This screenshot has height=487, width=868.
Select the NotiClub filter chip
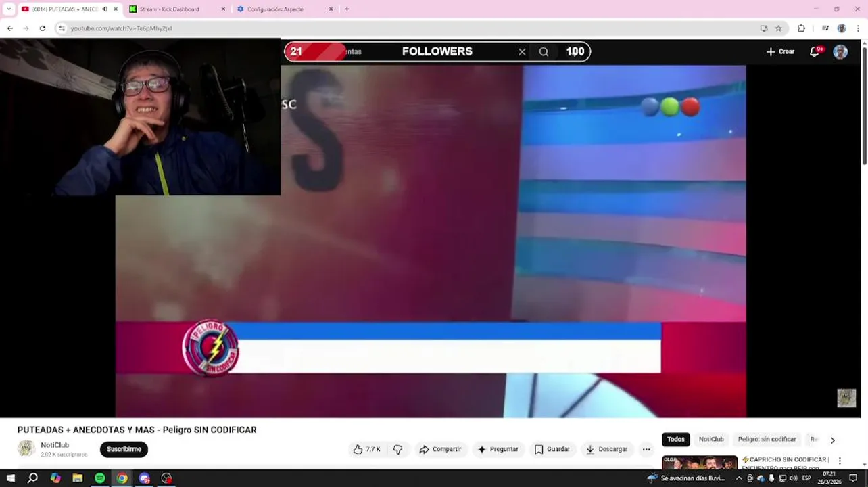[x=711, y=439]
